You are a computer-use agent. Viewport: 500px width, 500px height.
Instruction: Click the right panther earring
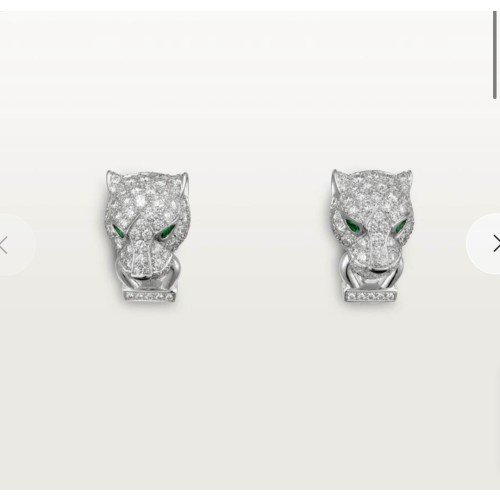click(x=373, y=235)
